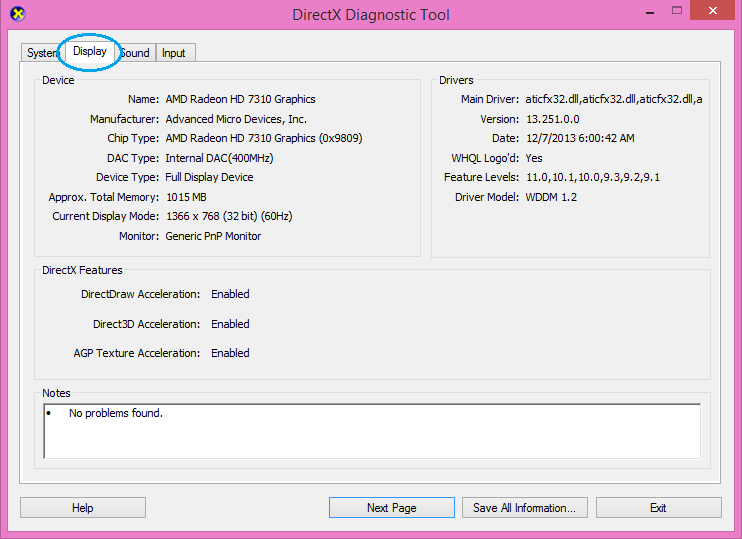742x539 pixels.
Task: Maximize the DirectX Diagnostic Tool window
Action: (x=677, y=10)
